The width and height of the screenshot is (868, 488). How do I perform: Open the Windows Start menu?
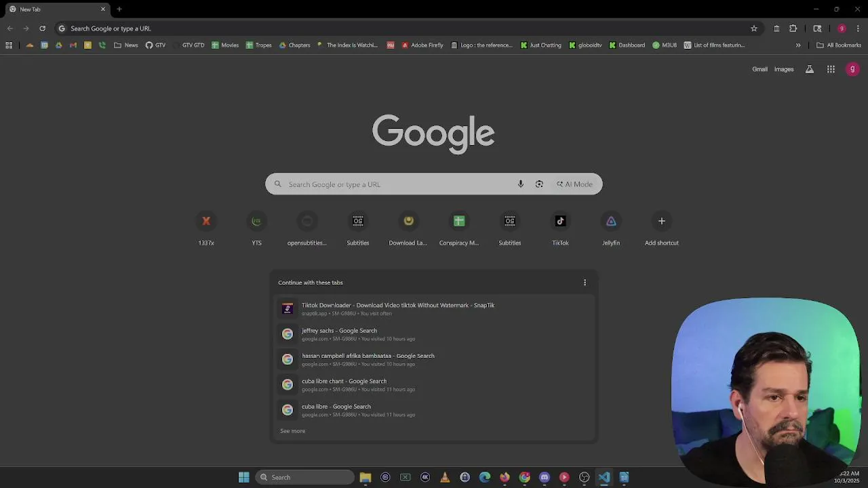(244, 477)
